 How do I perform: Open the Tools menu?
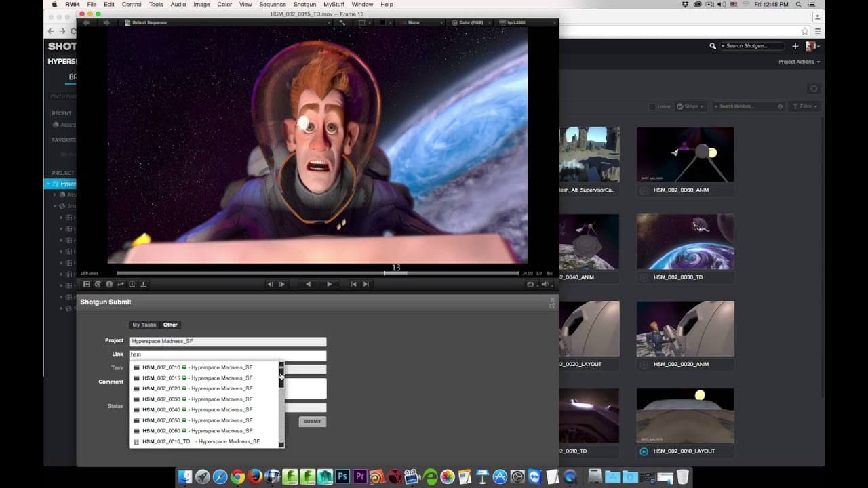pyautogui.click(x=156, y=5)
